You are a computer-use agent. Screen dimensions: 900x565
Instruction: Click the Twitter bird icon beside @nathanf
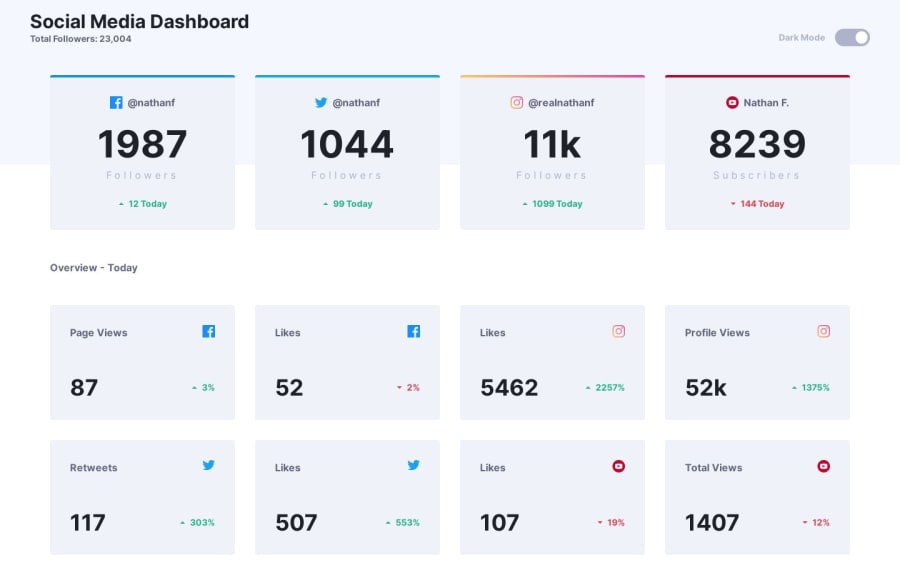(x=321, y=102)
